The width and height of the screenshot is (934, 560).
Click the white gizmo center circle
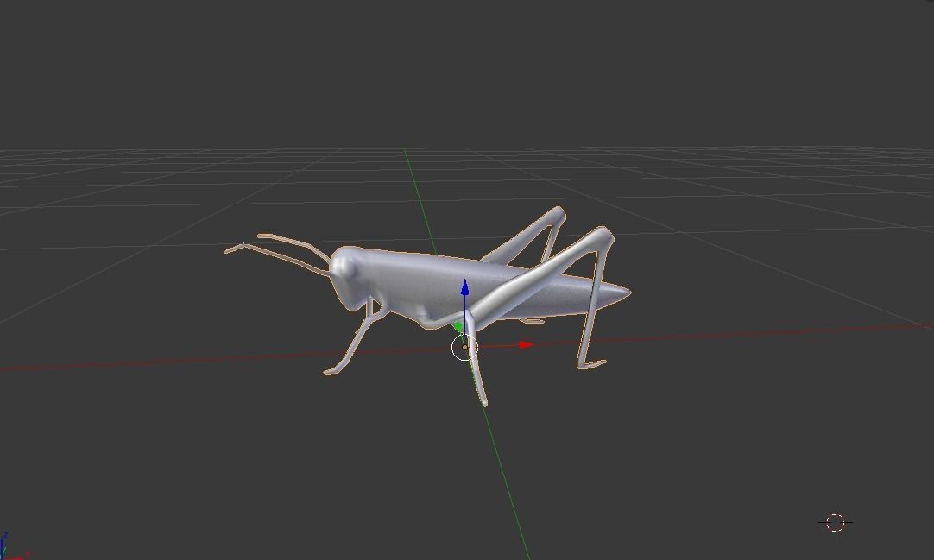pos(464,348)
